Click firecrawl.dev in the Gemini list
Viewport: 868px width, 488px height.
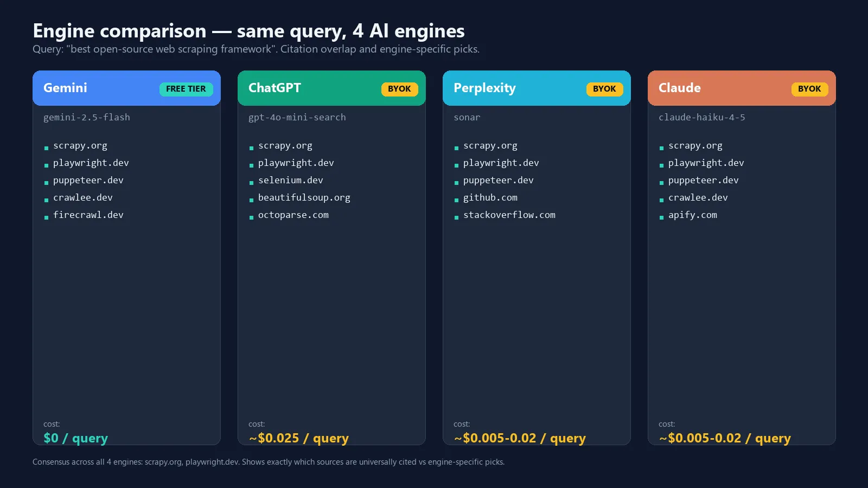[88, 215]
